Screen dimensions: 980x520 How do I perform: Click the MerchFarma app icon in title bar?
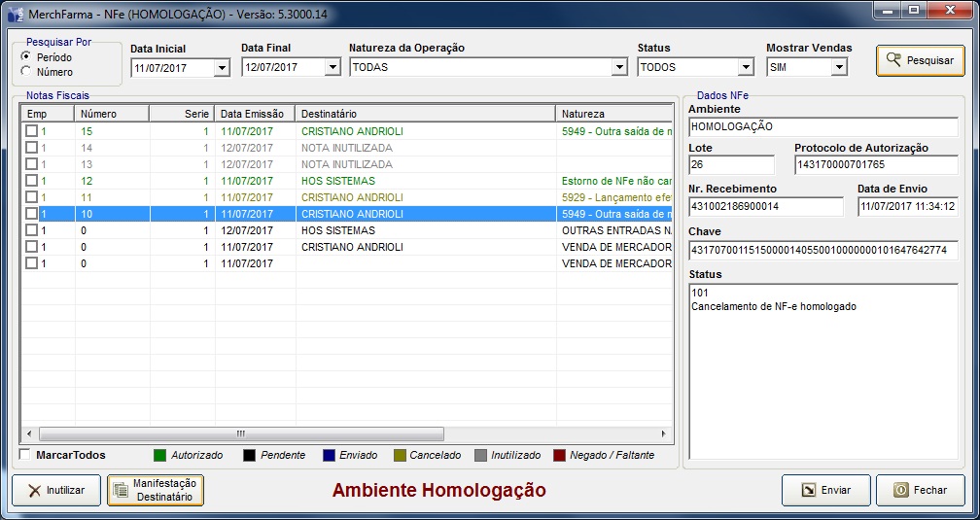pyautogui.click(x=15, y=13)
